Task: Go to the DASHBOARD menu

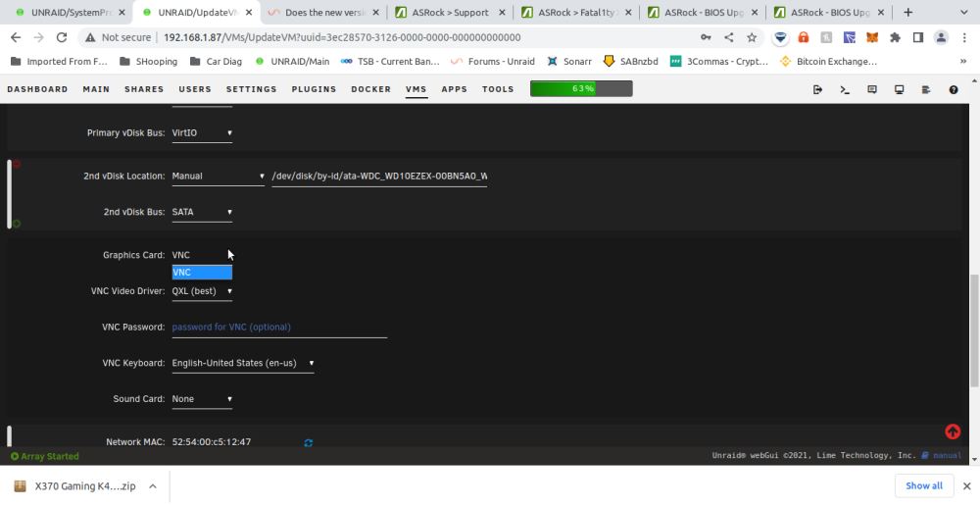Action: pos(37,89)
